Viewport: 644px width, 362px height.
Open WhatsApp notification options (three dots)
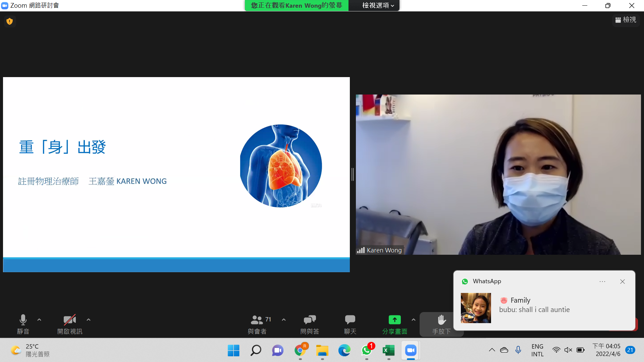(602, 282)
